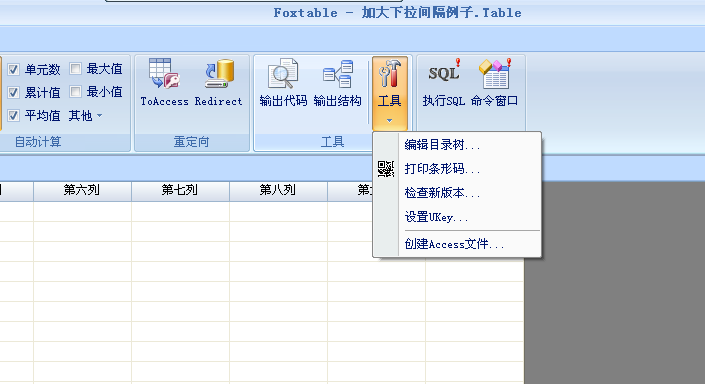
Task: Collapse the 工具 dropdown arrow
Action: (x=389, y=121)
